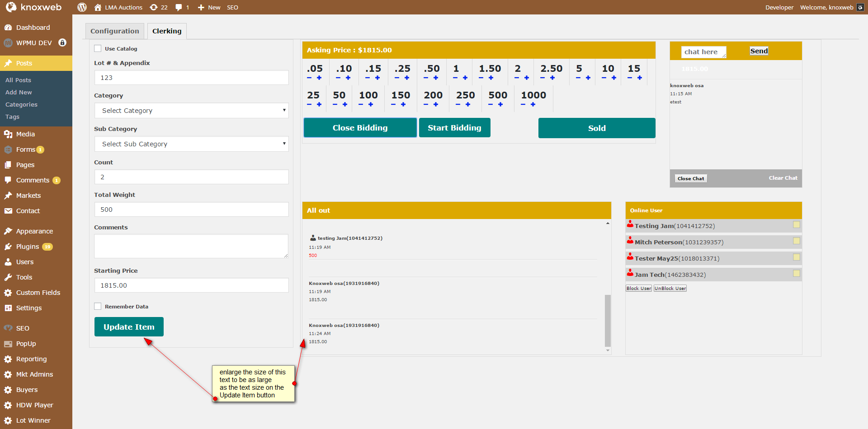This screenshot has width=868, height=429.
Task: Click the red user icon beside Mitch Peterson
Action: pyautogui.click(x=630, y=241)
